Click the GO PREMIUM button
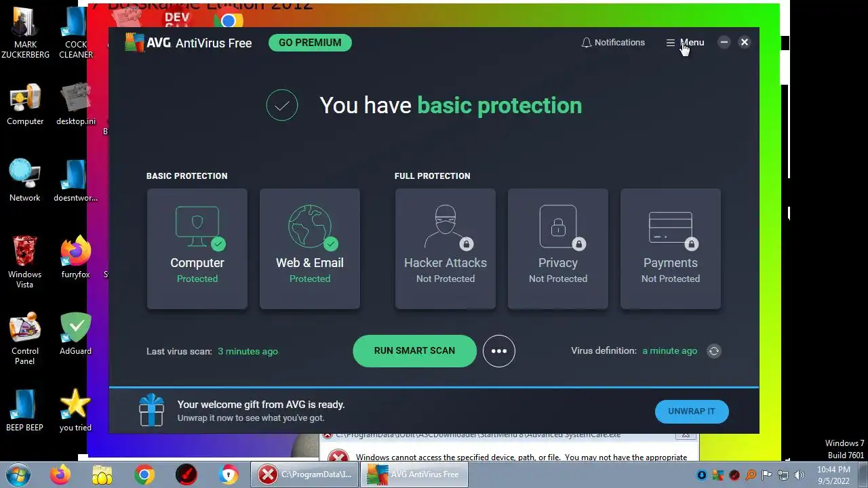Viewport: 868px width, 488px height. tap(310, 43)
